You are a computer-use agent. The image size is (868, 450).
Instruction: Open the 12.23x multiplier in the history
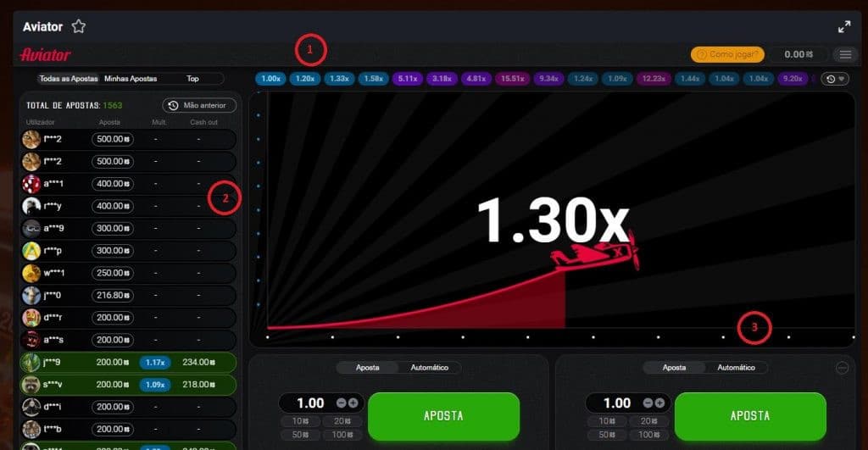point(654,79)
